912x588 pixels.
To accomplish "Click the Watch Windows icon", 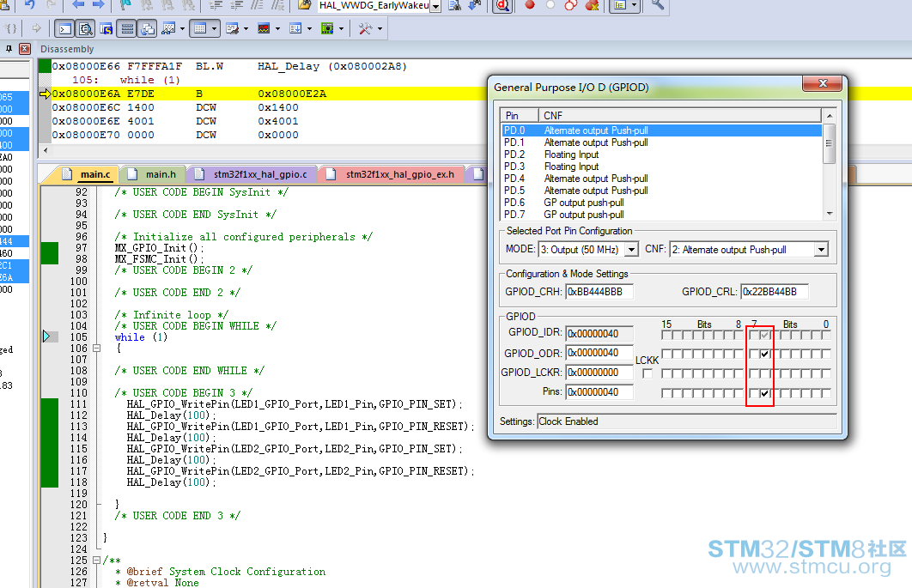I will click(168, 28).
